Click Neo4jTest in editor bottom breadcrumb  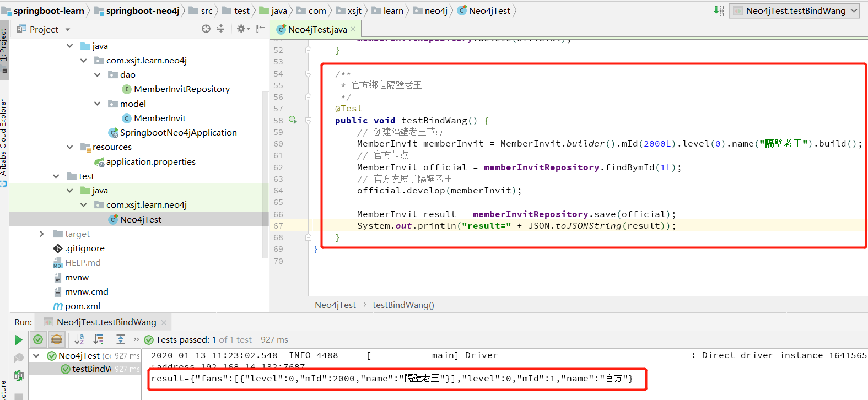click(x=335, y=305)
